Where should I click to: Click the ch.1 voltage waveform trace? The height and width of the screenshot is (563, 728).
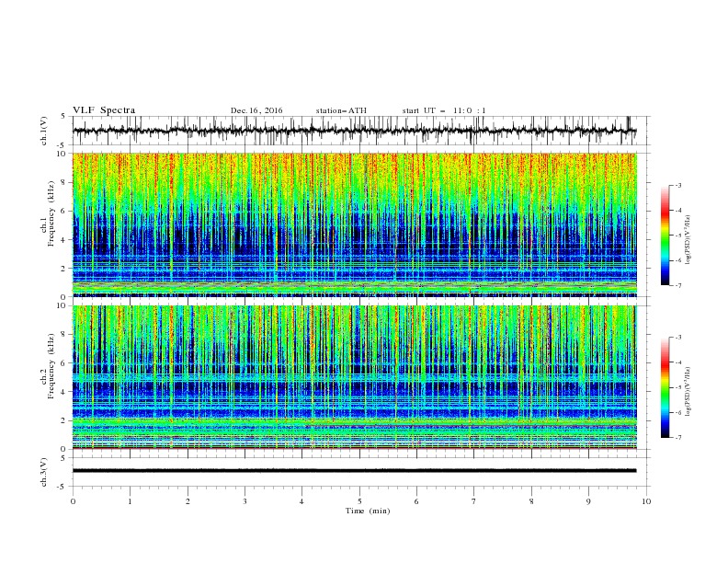[x=354, y=131]
